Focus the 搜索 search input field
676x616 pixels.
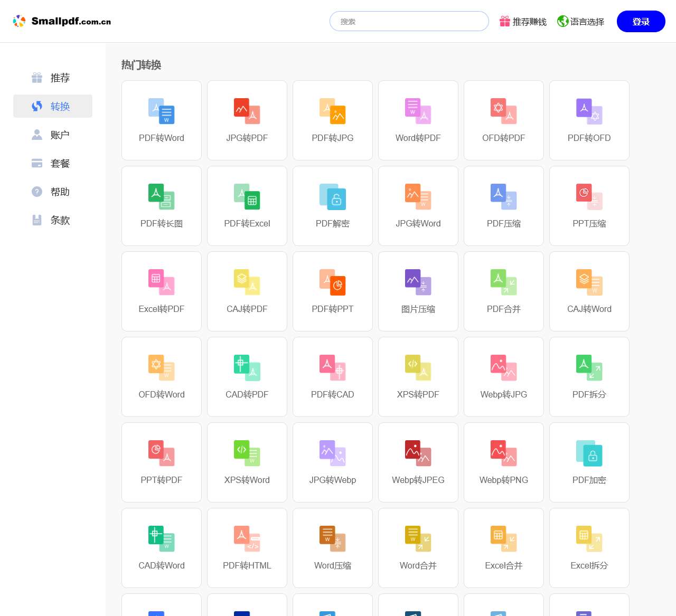[409, 22]
